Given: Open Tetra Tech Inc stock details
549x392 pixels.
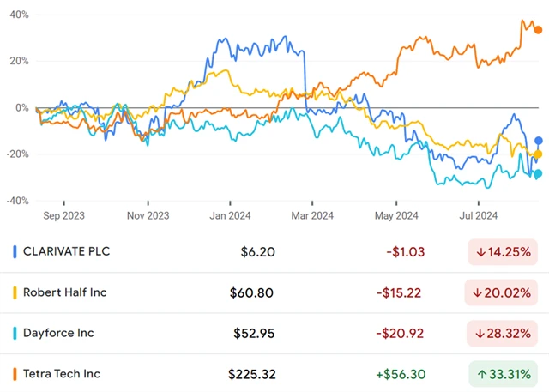Looking at the screenshot, I should 62,374.
